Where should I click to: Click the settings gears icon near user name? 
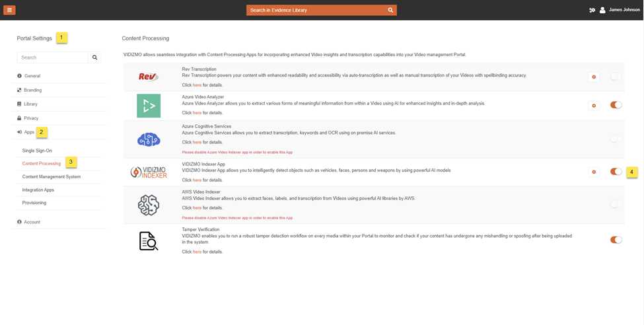[x=592, y=10]
